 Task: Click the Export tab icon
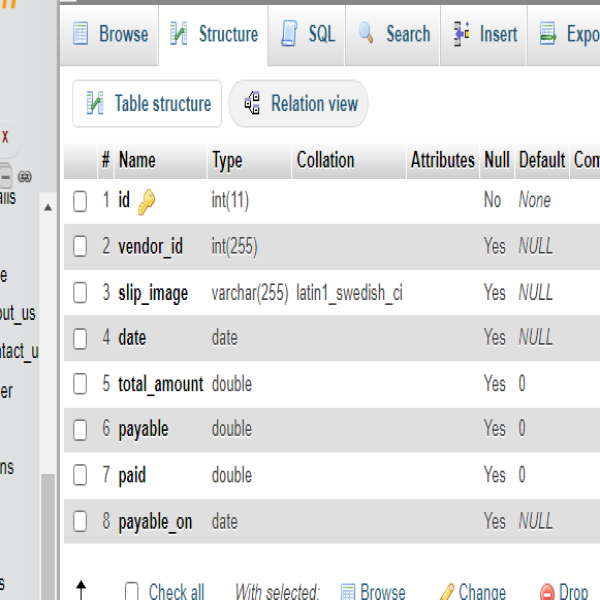coord(549,35)
